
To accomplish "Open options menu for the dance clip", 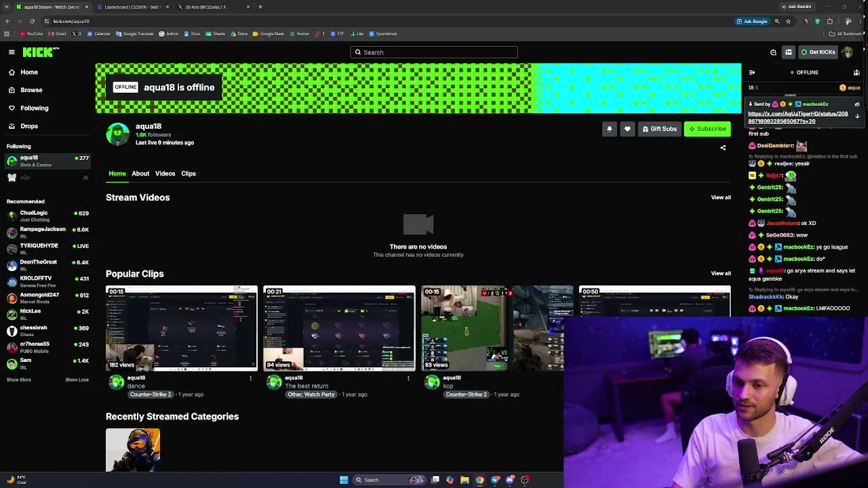I will tap(250, 378).
